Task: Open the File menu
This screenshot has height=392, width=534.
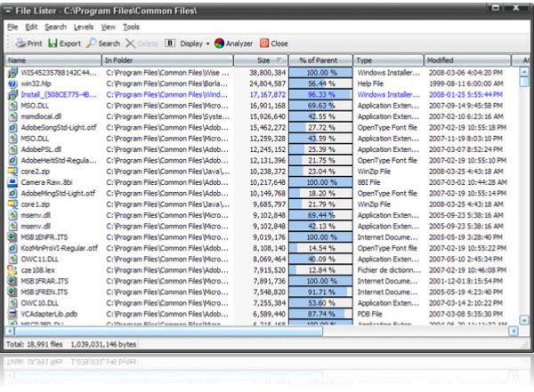Action: [x=12, y=27]
